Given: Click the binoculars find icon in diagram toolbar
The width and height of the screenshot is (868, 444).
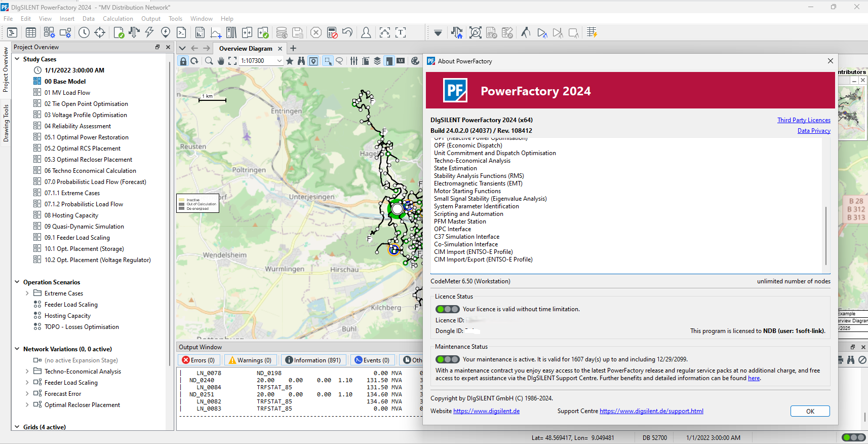Looking at the screenshot, I should [301, 61].
